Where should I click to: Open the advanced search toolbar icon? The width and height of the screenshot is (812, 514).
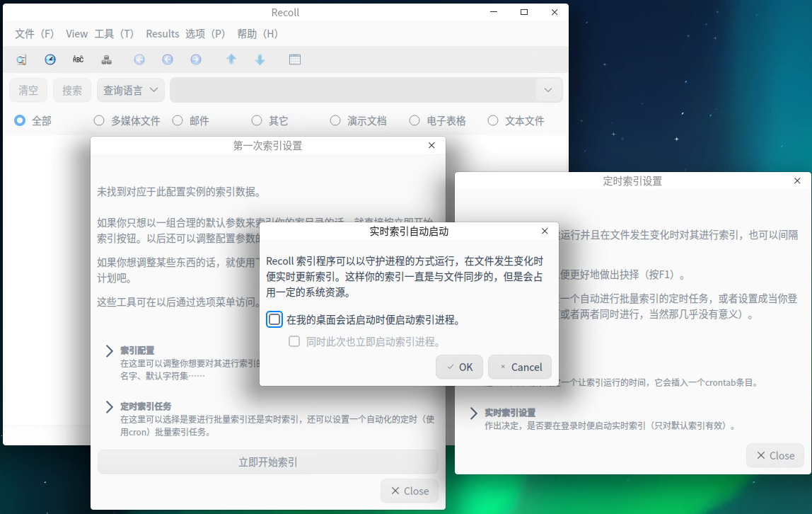pyautogui.click(x=21, y=59)
